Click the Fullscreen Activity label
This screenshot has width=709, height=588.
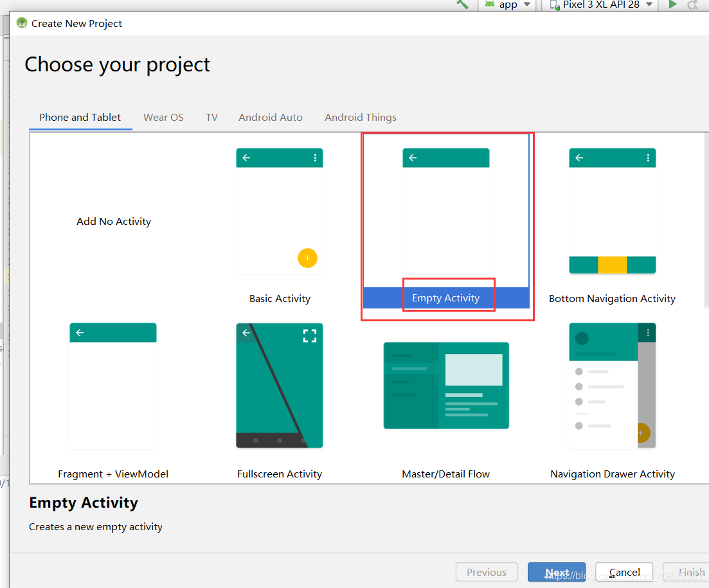click(x=280, y=474)
